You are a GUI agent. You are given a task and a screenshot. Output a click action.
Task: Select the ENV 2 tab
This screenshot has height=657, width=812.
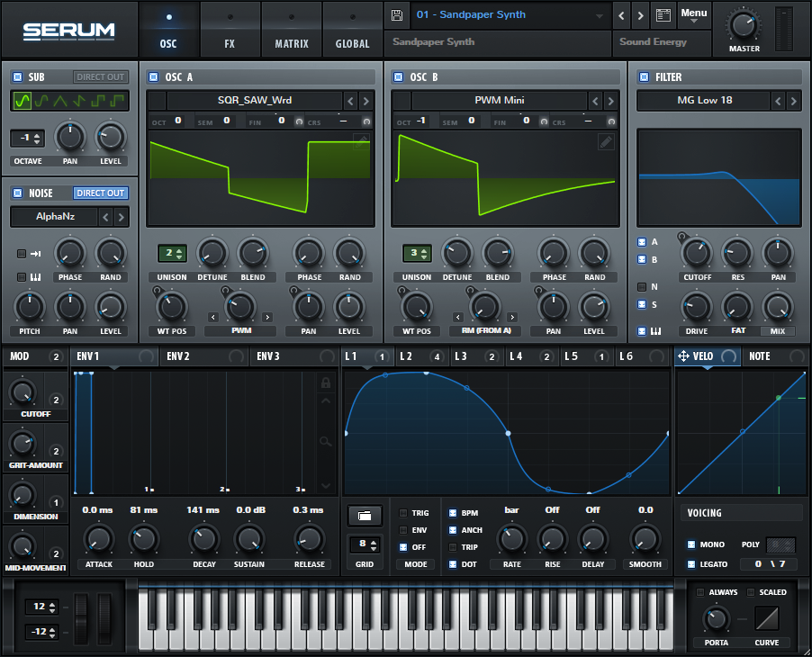click(176, 356)
